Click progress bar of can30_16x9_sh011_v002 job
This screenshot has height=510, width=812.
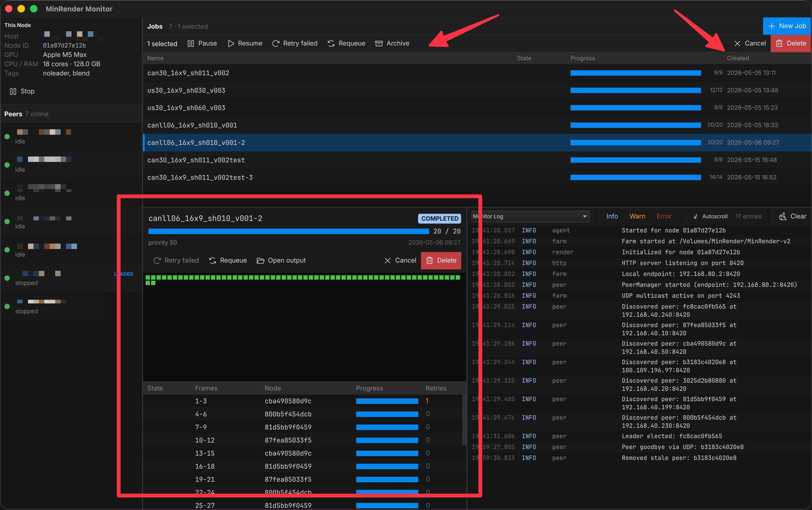(x=635, y=73)
